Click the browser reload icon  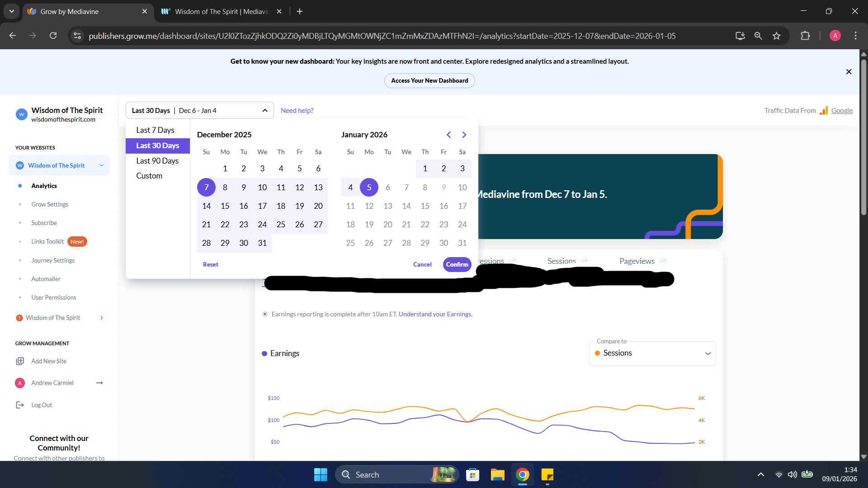pos(53,36)
